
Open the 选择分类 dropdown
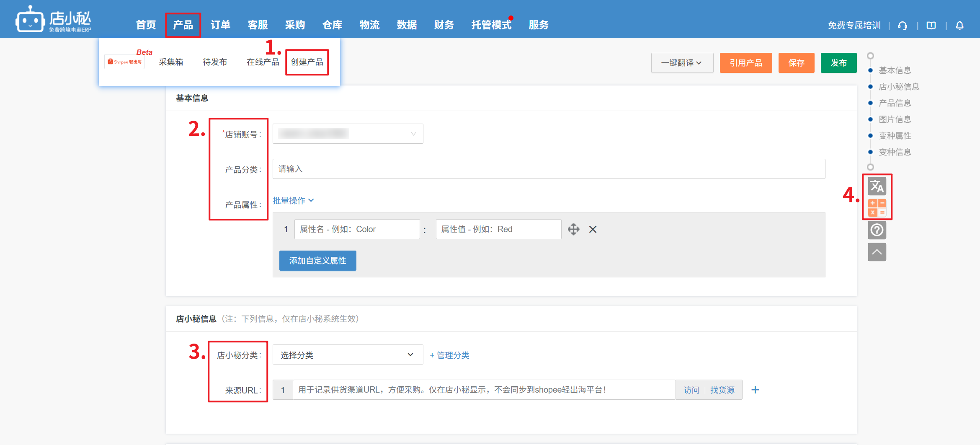(348, 355)
